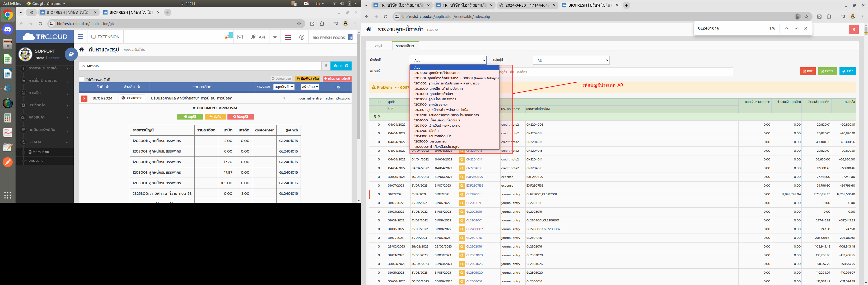Sort by อ้างอิง column arrows

click(138, 87)
